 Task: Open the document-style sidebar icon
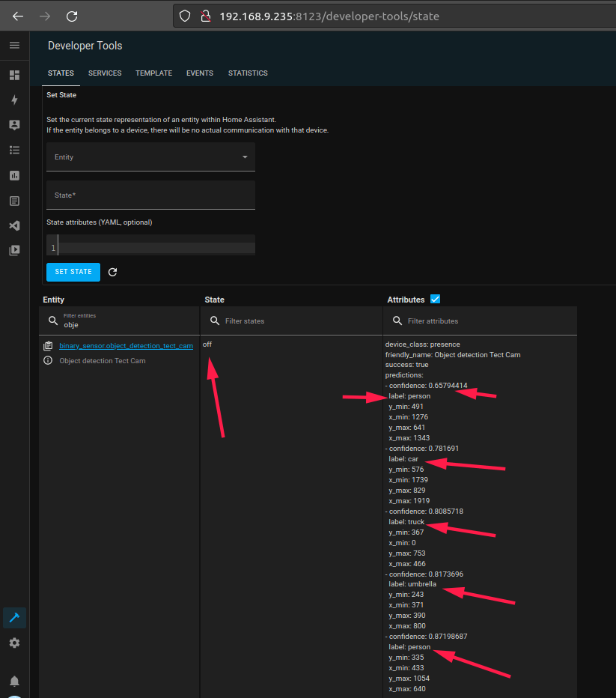[x=15, y=201]
